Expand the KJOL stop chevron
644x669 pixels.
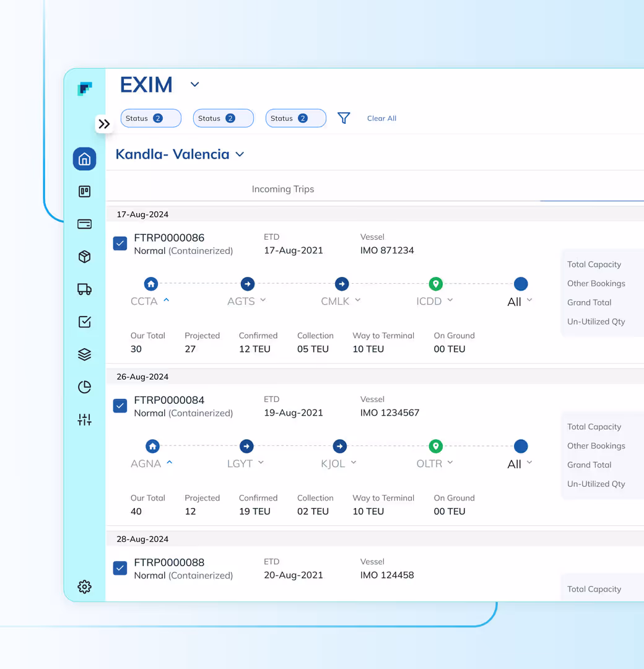pos(354,463)
